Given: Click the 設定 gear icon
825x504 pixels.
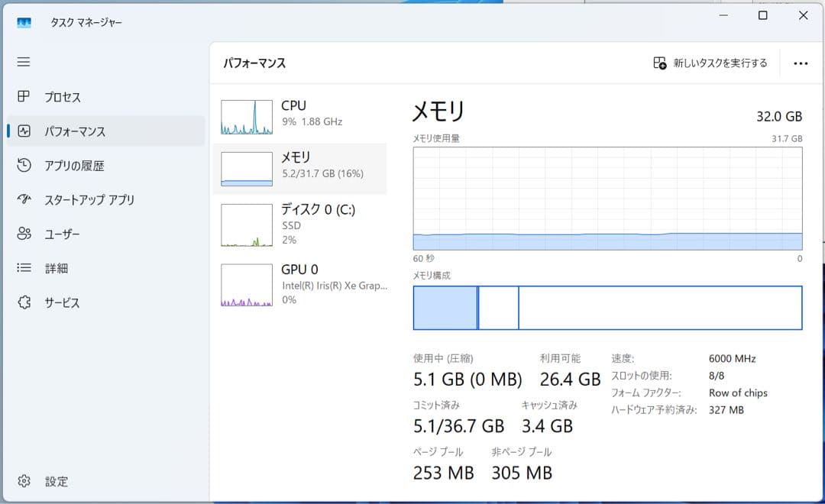Looking at the screenshot, I should coord(24,481).
